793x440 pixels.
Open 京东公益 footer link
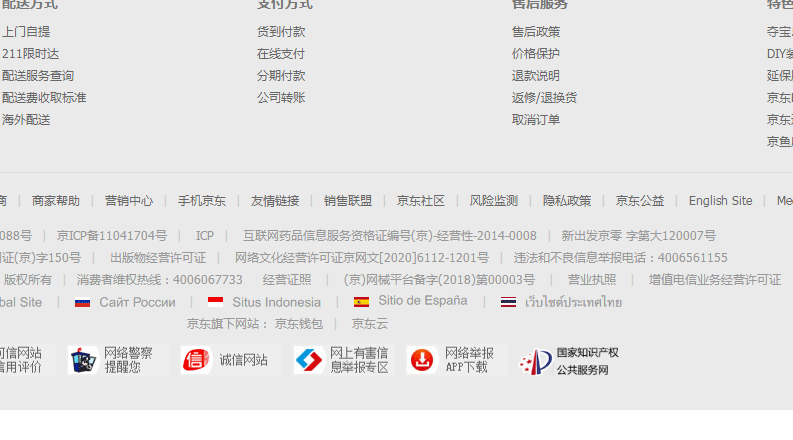click(x=640, y=201)
